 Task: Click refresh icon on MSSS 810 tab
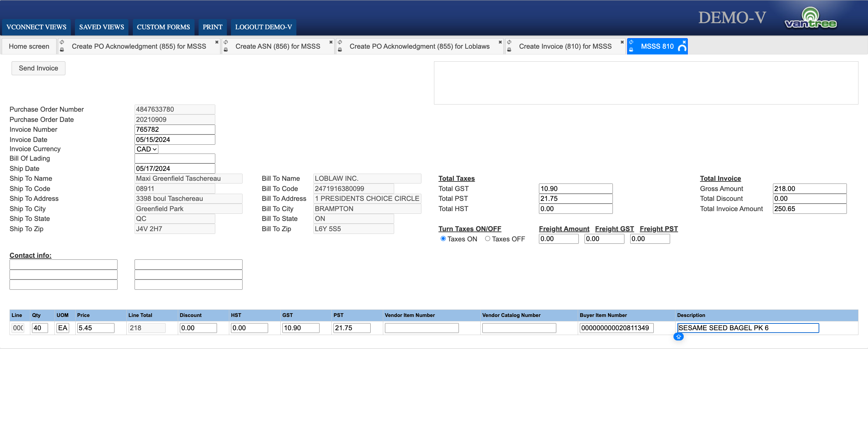(x=631, y=42)
